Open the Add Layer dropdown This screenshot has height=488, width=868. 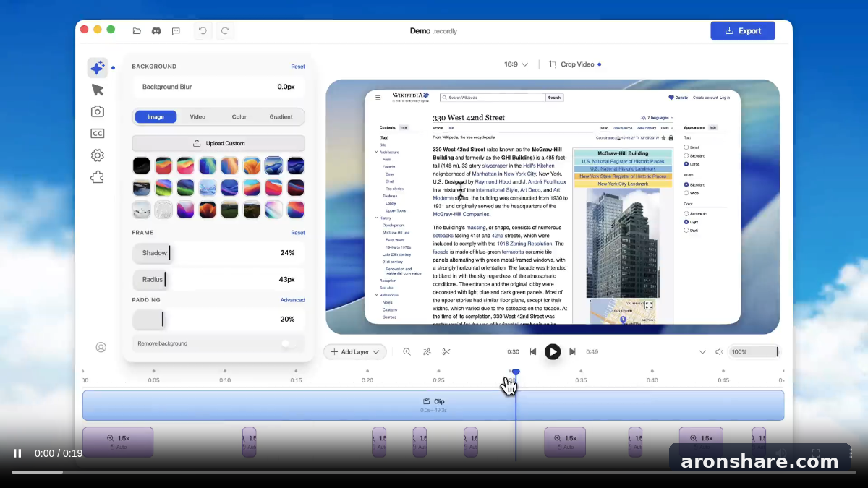[x=355, y=352]
